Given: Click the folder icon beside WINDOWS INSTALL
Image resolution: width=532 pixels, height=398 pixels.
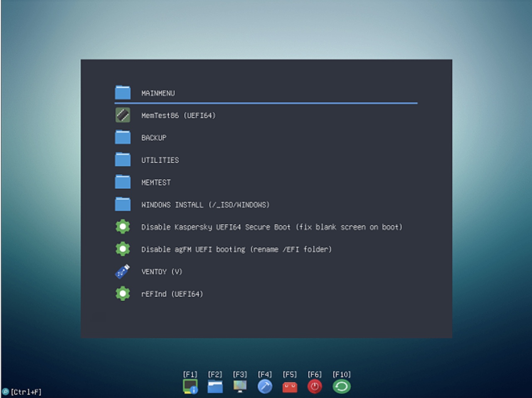Looking at the screenshot, I should [123, 204].
